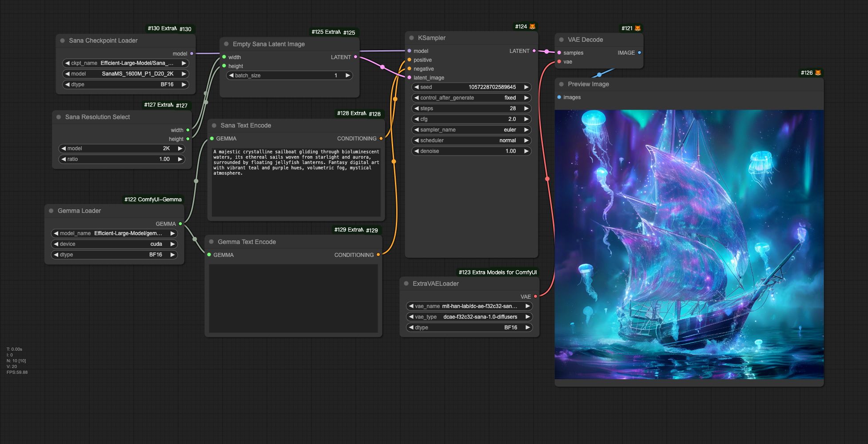Viewport: 868px width, 444px height.
Task: Click the denoise slider field
Action: [471, 151]
